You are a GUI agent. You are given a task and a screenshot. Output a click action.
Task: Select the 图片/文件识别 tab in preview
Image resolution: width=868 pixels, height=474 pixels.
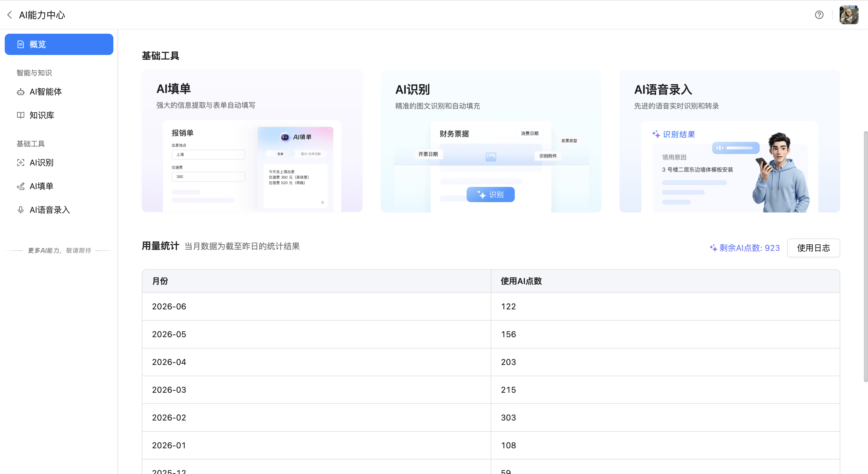coord(310,154)
